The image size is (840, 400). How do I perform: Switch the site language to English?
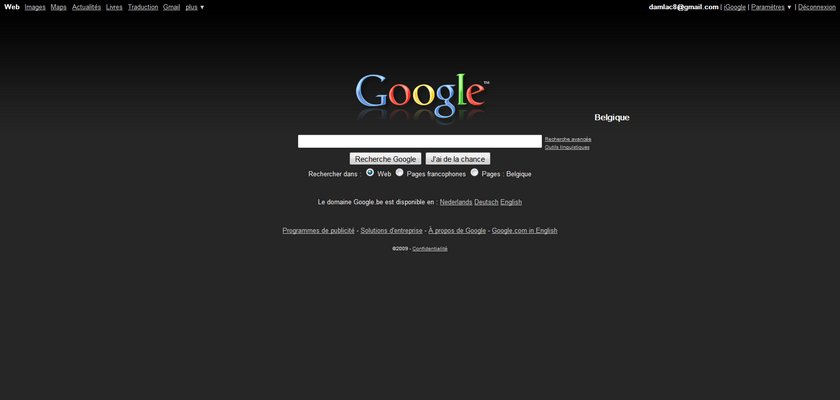coord(511,202)
